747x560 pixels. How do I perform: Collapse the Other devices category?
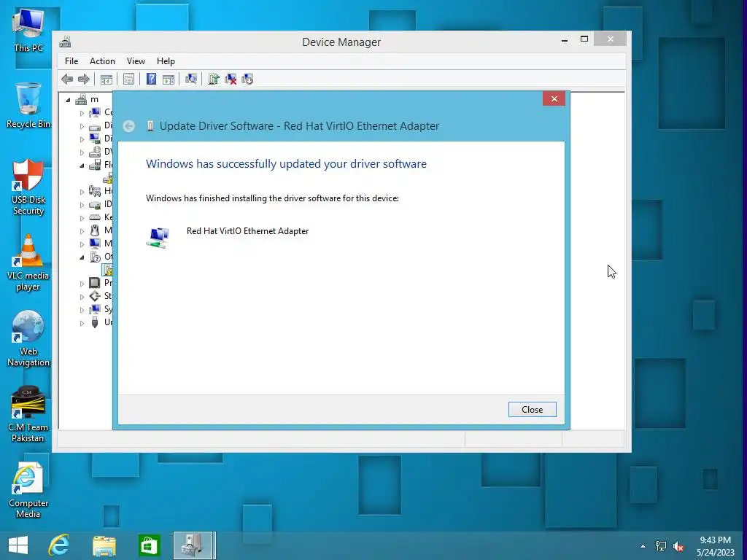(82, 257)
